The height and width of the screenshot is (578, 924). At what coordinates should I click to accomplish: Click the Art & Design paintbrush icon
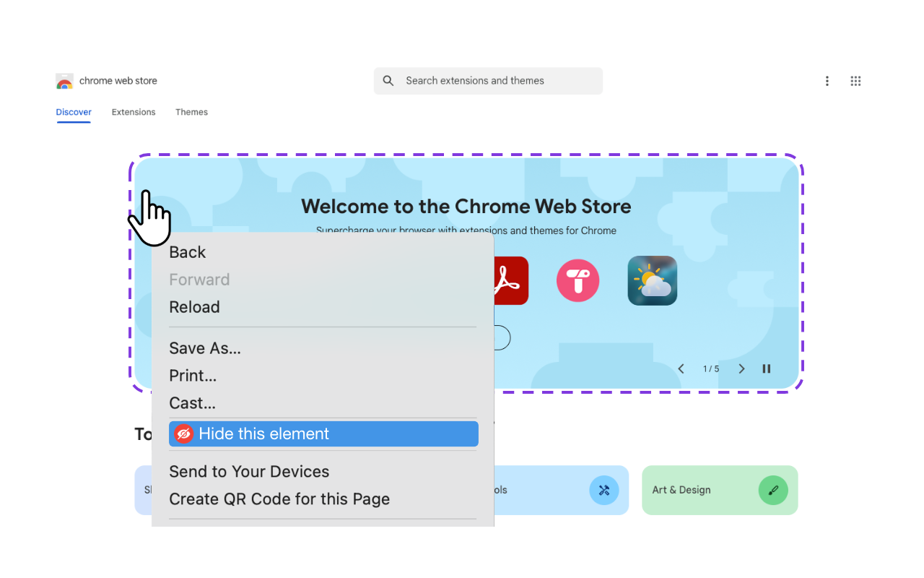tap(773, 490)
